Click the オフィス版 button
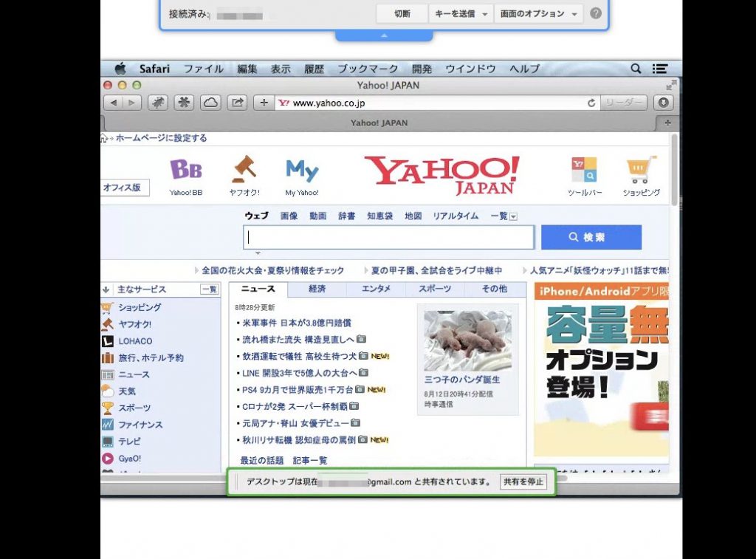Image resolution: width=756 pixels, height=559 pixels. click(124, 188)
